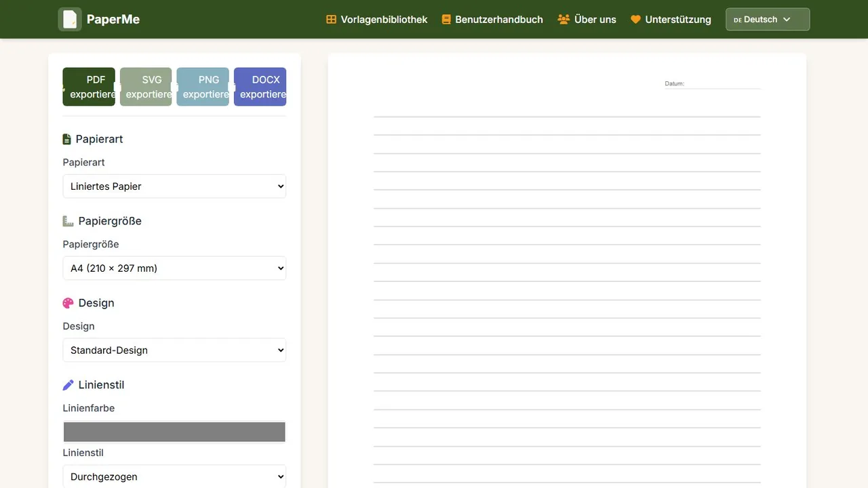The image size is (868, 488).
Task: Click the Papiergröße ruler icon
Action: pos(68,221)
